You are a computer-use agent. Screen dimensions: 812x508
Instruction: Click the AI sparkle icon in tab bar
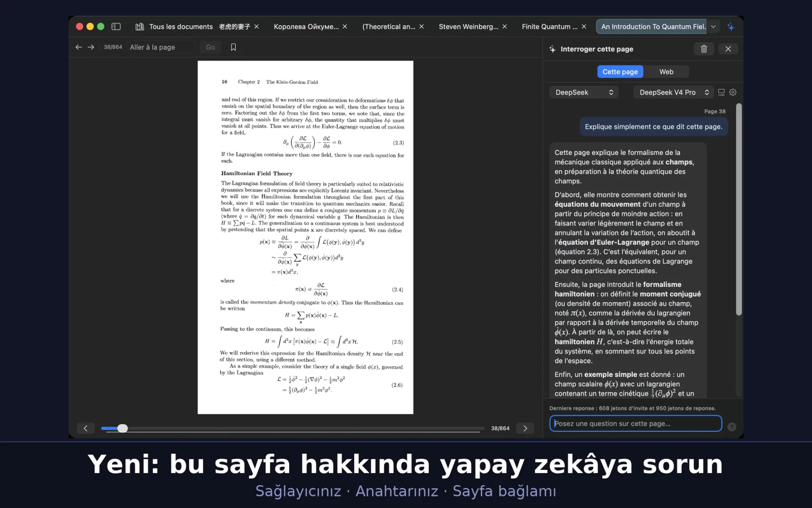[731, 26]
